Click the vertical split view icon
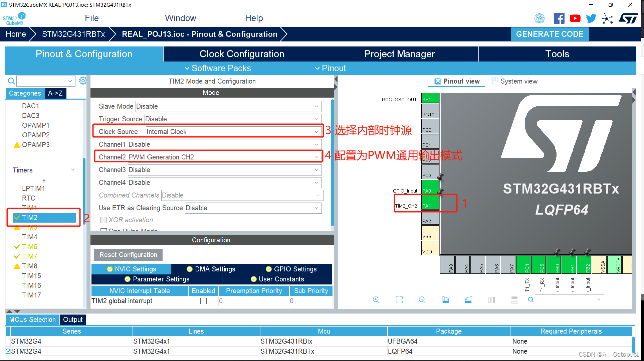 click(491, 300)
